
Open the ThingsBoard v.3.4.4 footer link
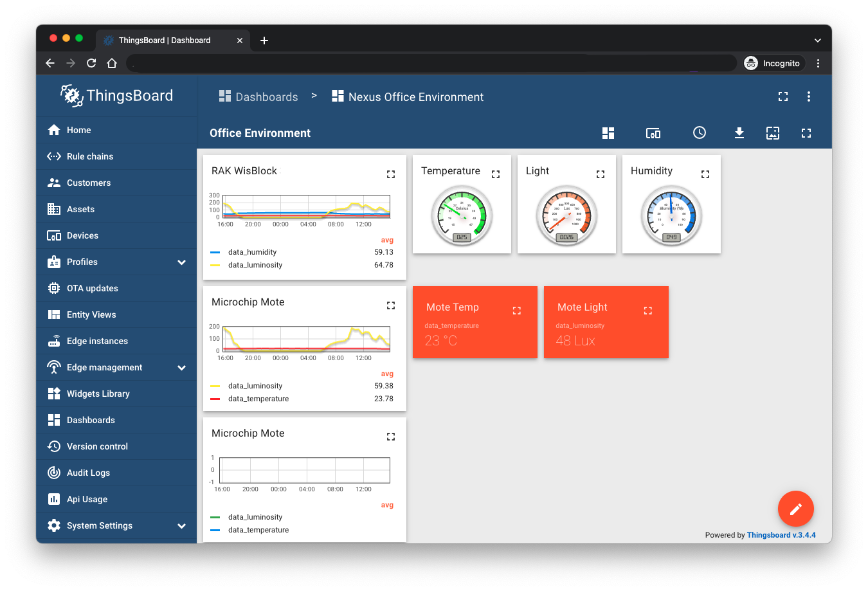pos(781,535)
